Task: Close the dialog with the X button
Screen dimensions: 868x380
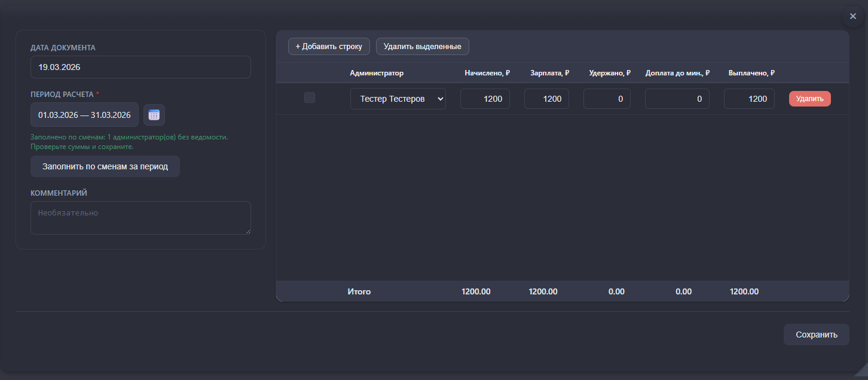Action: click(852, 17)
